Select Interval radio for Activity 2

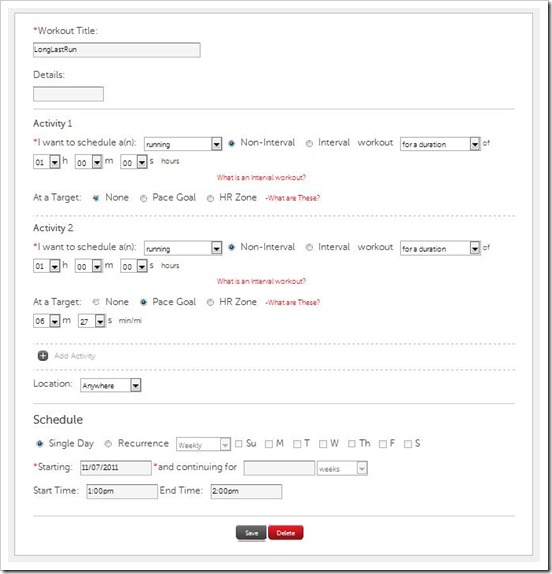[x=309, y=247]
